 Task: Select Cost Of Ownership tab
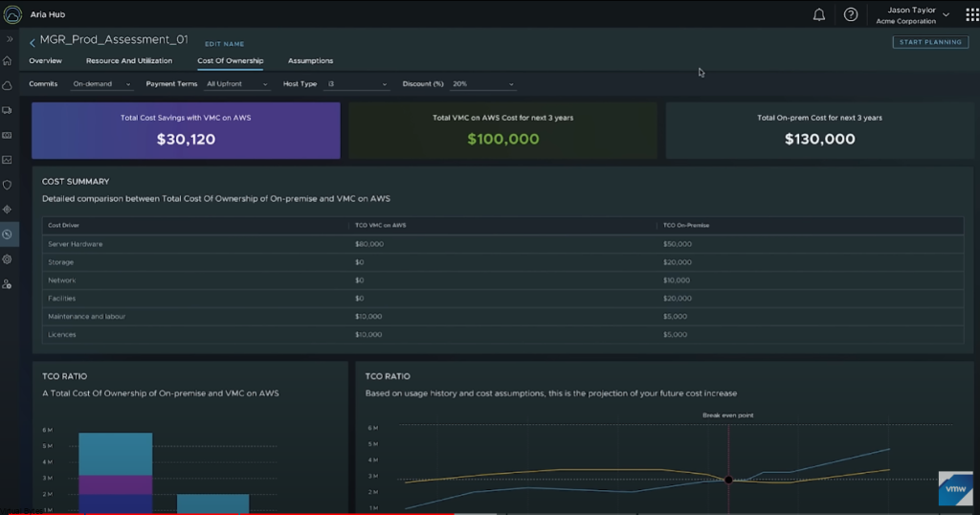[x=230, y=60]
